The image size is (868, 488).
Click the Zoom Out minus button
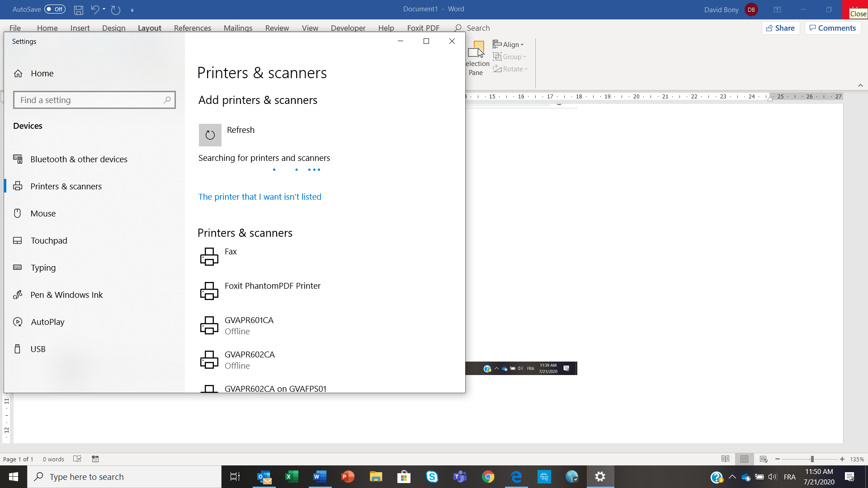click(x=778, y=459)
